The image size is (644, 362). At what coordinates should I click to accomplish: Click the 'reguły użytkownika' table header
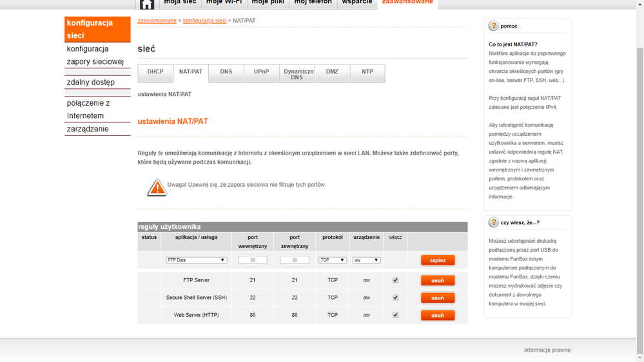click(x=302, y=227)
